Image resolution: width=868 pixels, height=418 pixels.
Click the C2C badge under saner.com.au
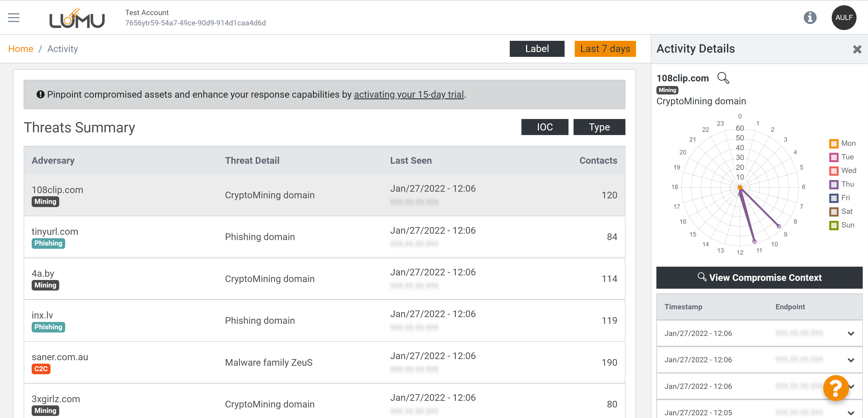click(41, 368)
